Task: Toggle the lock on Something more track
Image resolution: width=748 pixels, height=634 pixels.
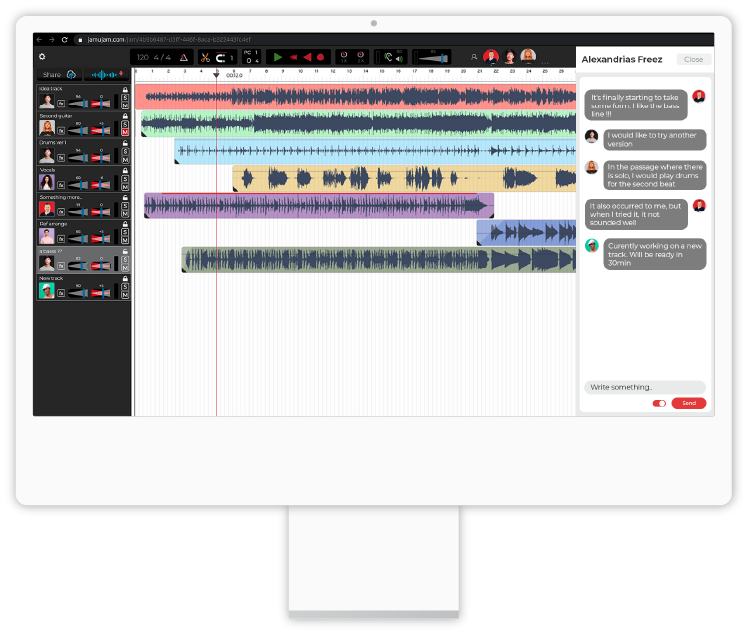Action: 125,198
